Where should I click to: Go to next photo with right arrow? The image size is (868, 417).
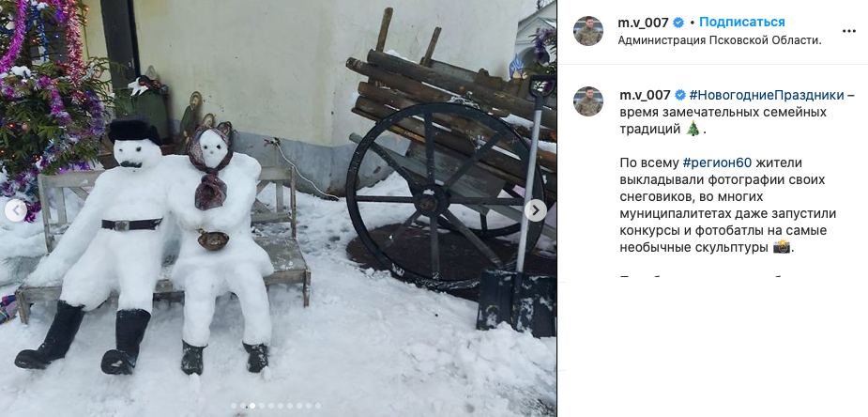pos(535,210)
